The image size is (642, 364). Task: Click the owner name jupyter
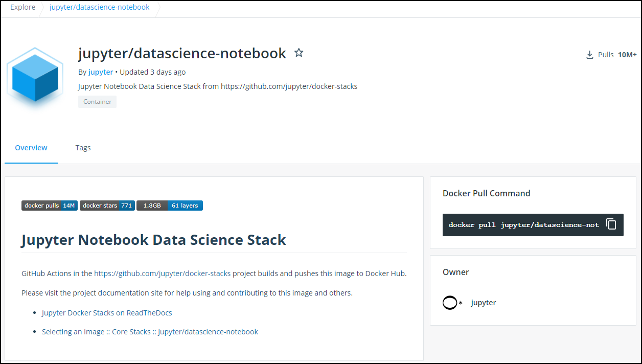click(484, 303)
